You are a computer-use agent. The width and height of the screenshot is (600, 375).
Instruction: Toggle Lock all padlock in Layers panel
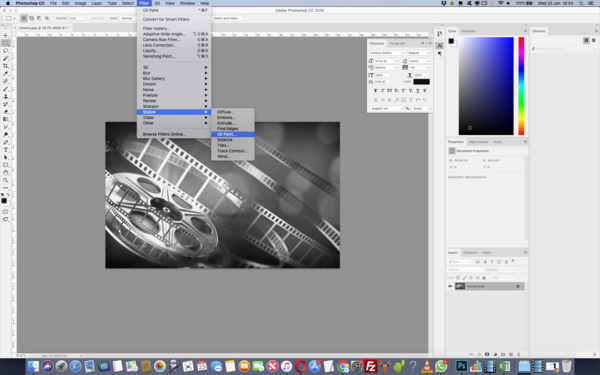tap(484, 277)
